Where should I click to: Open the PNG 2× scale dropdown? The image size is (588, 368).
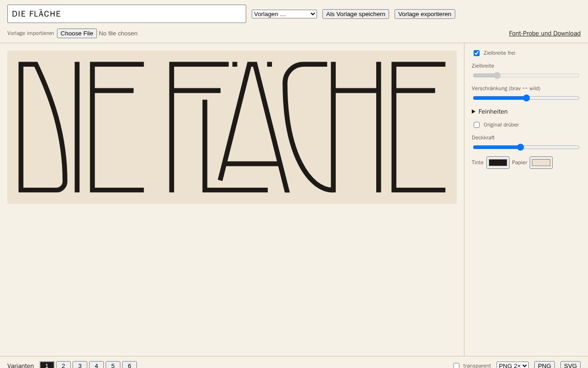click(513, 365)
